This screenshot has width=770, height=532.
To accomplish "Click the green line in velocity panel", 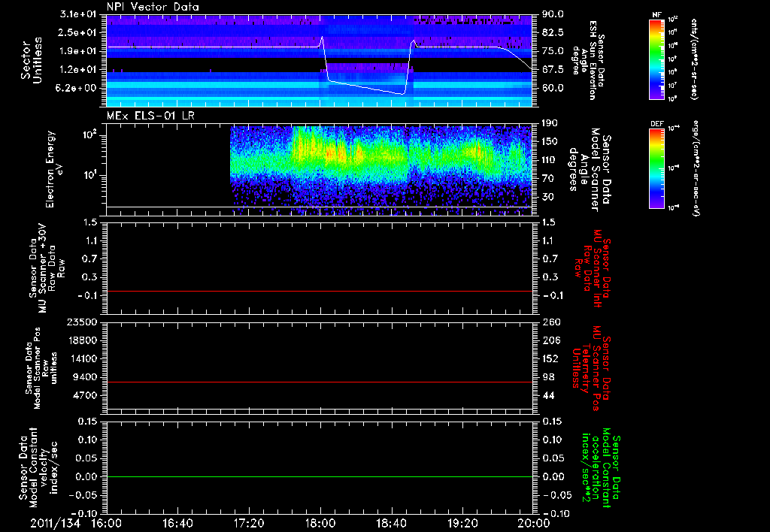I will point(319,476).
